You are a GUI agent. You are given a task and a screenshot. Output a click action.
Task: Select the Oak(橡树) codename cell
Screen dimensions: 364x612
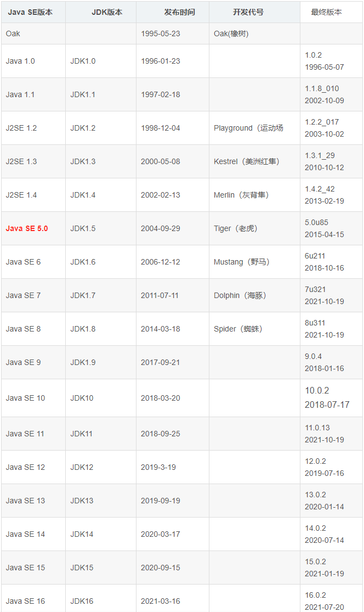click(x=231, y=33)
